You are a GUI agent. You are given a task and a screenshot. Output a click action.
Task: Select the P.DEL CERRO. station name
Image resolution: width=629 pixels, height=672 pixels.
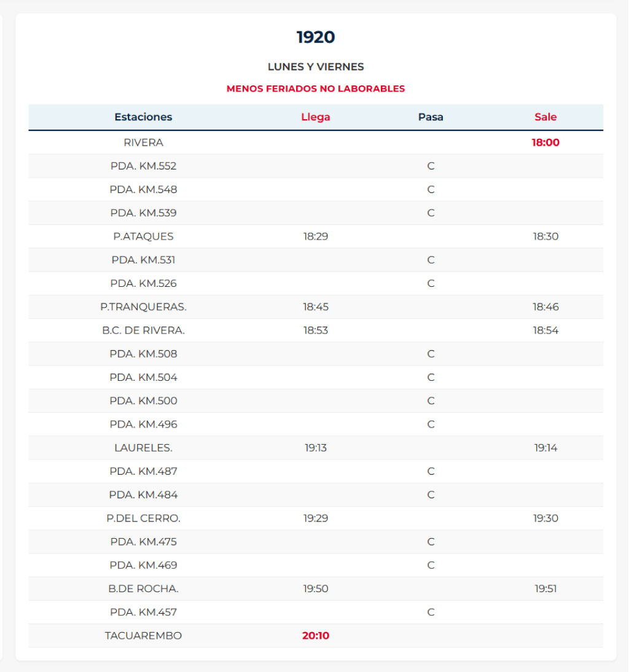(x=143, y=518)
